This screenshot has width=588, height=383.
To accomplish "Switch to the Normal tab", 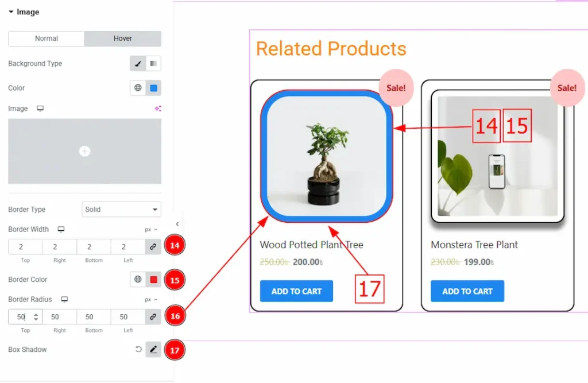I will pos(47,38).
